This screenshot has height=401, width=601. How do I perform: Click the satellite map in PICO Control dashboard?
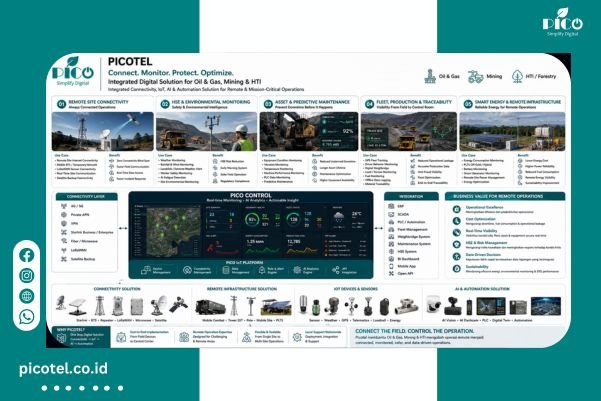point(174,232)
